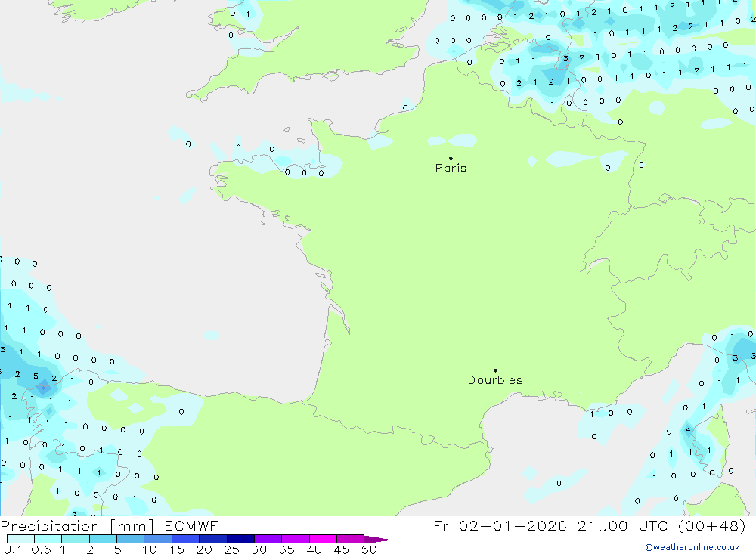This screenshot has height=554, width=756.
Task: Click the legend value '35'
Action: click(287, 549)
